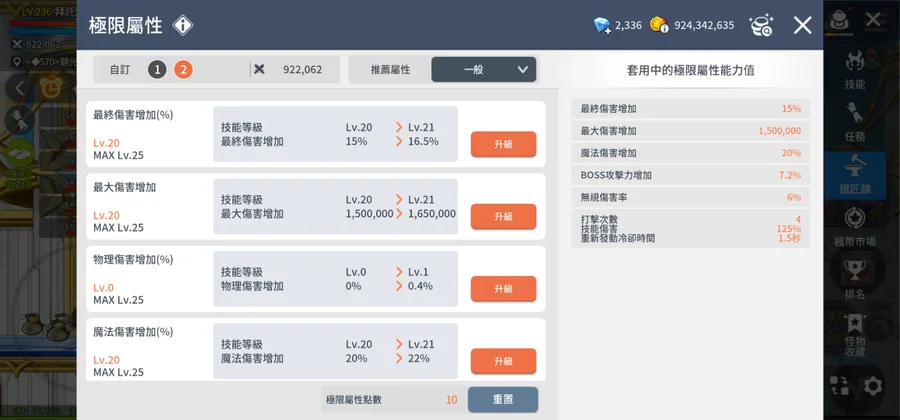The image size is (900, 420).
Task: Select the 鐵匠舖 anvil icon
Action: [x=855, y=170]
